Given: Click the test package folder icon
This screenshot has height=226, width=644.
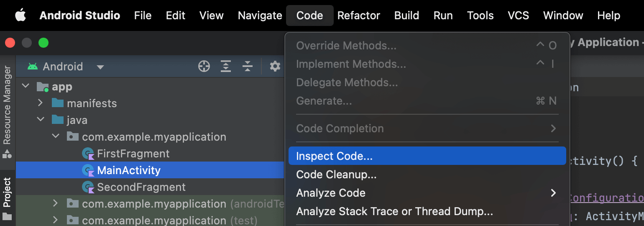Looking at the screenshot, I should point(73,220).
